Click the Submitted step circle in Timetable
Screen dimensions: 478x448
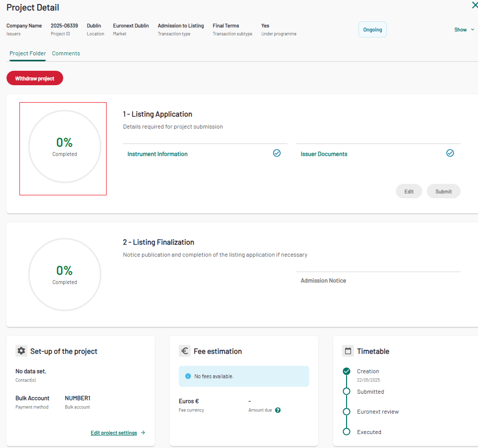point(347,392)
